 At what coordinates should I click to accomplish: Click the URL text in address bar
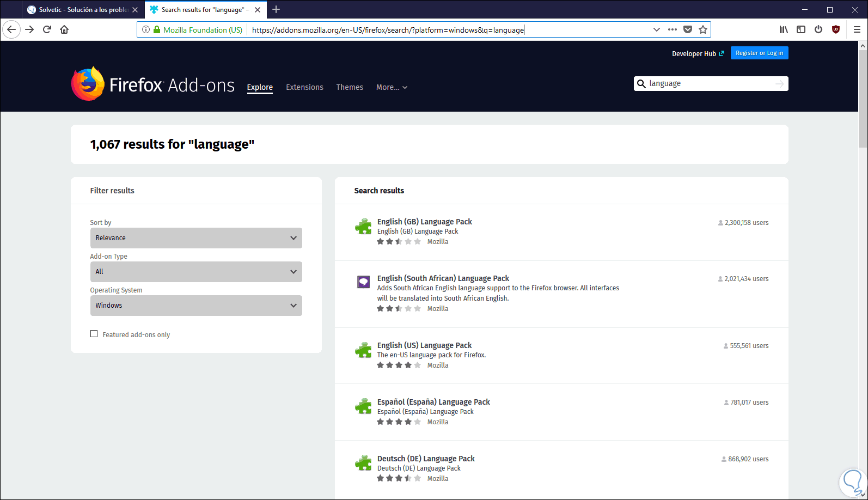click(388, 30)
